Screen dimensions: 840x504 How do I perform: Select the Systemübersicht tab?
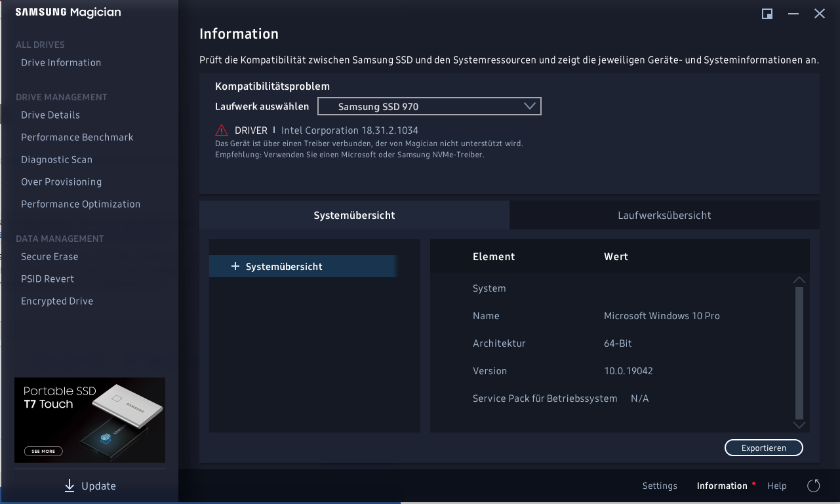(x=354, y=215)
